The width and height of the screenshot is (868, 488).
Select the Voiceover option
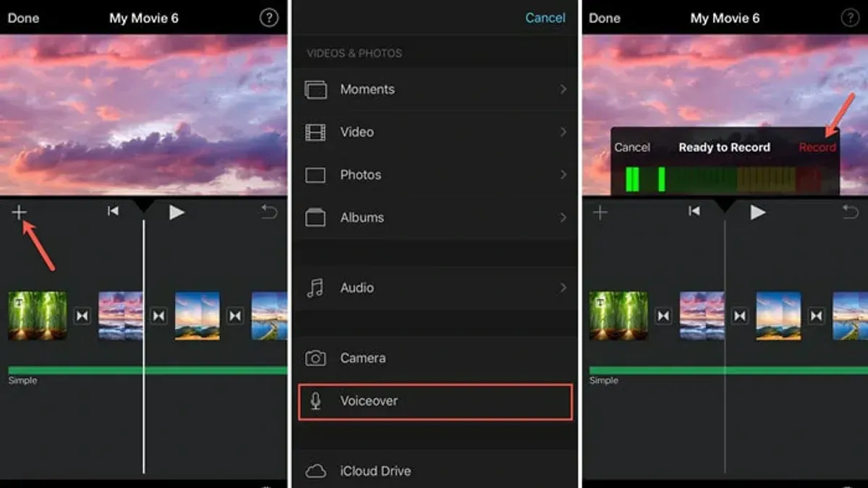(435, 401)
